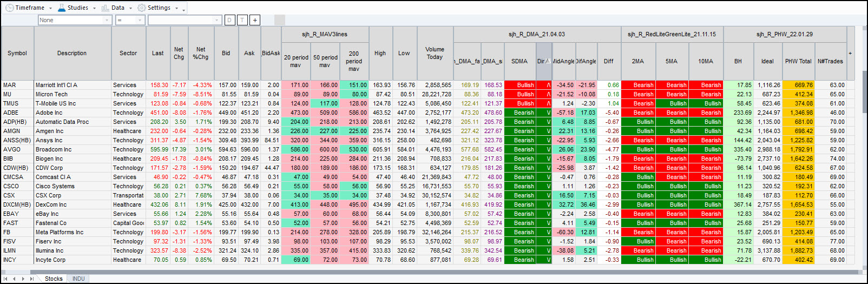
Task: Add a filter with the plus button
Action: (x=255, y=20)
